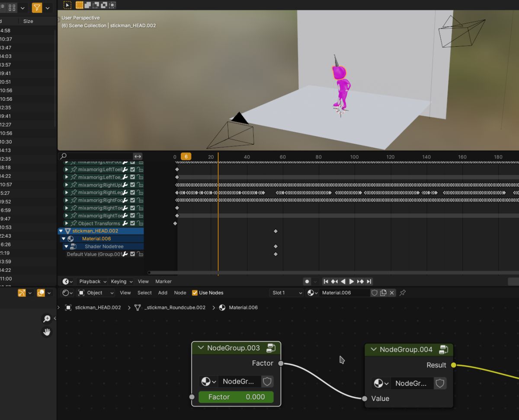The image size is (519, 420).
Task: Toggle modifiers wrench on mixamorig:RightLeg
Action: coord(125,192)
